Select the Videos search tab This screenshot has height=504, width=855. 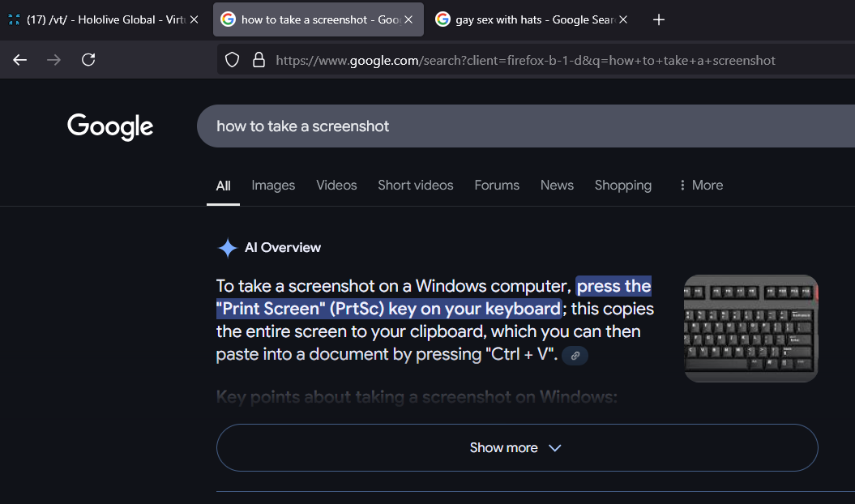click(x=336, y=186)
